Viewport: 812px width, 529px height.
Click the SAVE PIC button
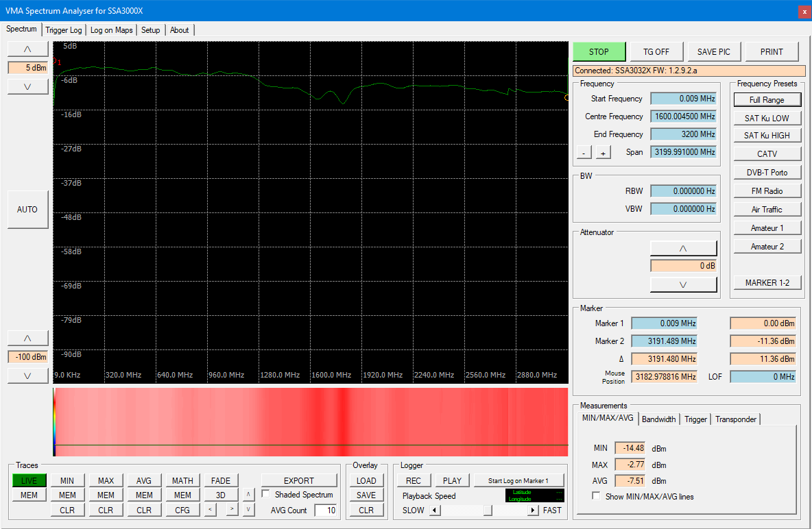714,52
